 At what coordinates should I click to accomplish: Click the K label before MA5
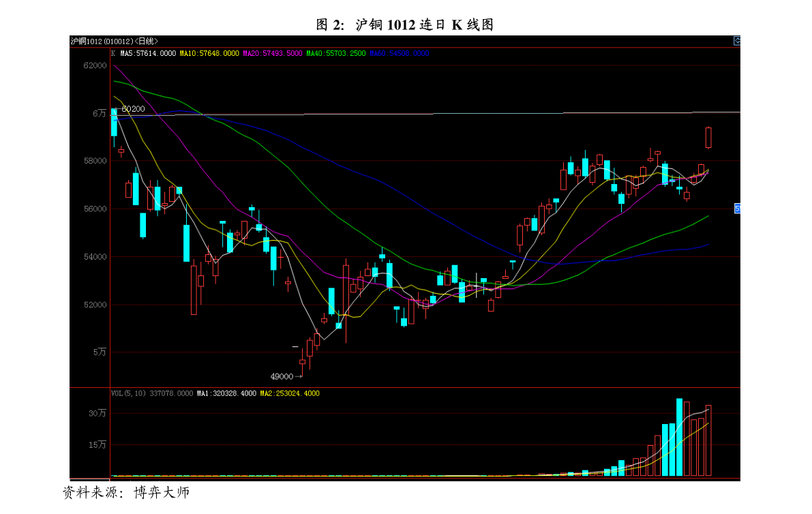(113, 53)
